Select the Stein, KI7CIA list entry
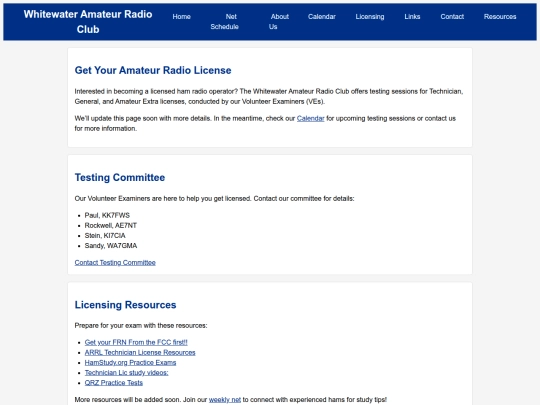This screenshot has width=540, height=405. pos(105,236)
